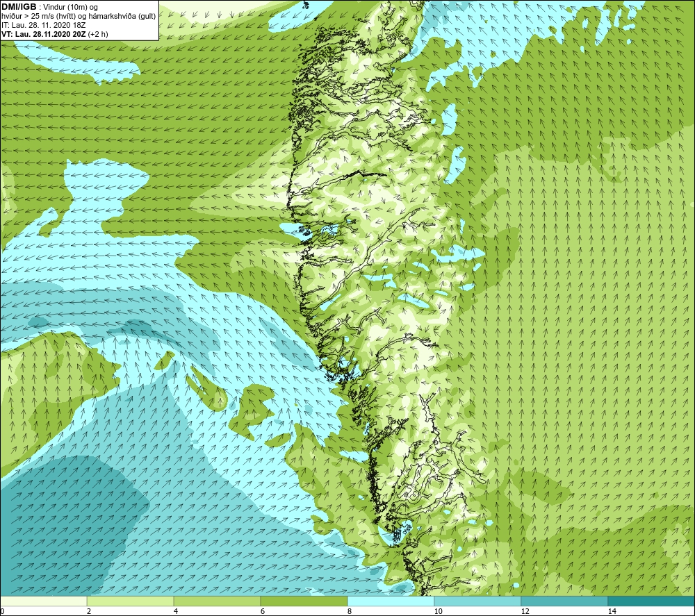Image resolution: width=695 pixels, height=616 pixels.
Task: Click the 10–12 m/s teal swatch
Action: [477, 601]
